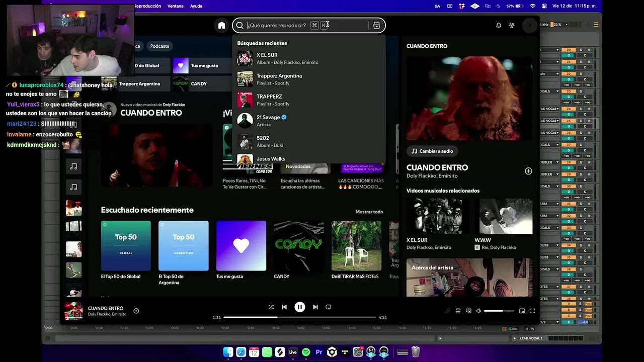
Task: Select 21 Savage from recent searches
Action: pos(309,121)
